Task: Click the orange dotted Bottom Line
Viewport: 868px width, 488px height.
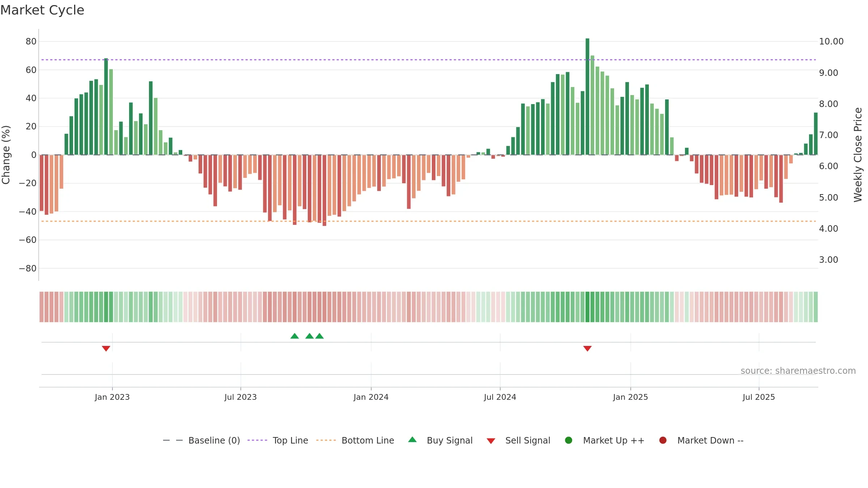Action: coord(429,221)
